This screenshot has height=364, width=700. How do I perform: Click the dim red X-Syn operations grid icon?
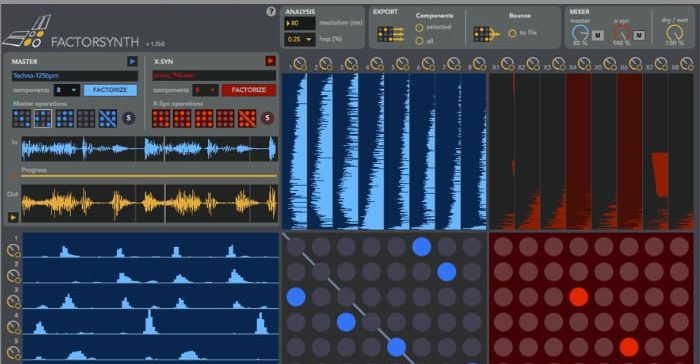tap(225, 118)
